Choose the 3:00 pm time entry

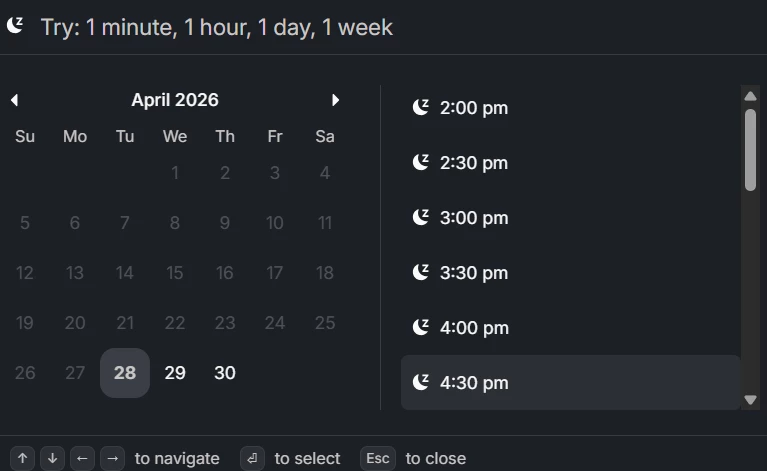pyautogui.click(x=570, y=218)
